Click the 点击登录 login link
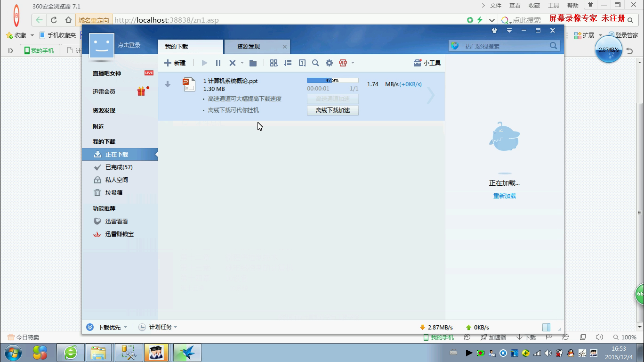Image resolution: width=644 pixels, height=362 pixels. [x=129, y=45]
